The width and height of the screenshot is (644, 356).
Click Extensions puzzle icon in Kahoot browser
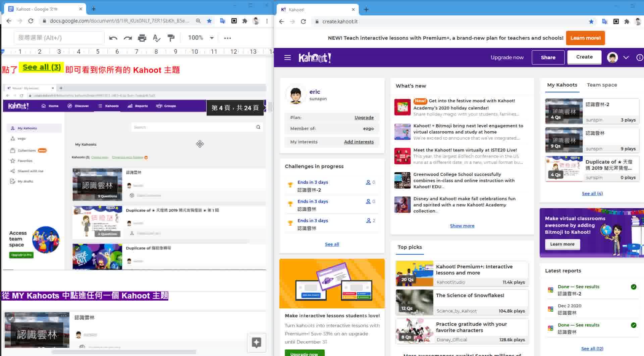[x=627, y=21]
